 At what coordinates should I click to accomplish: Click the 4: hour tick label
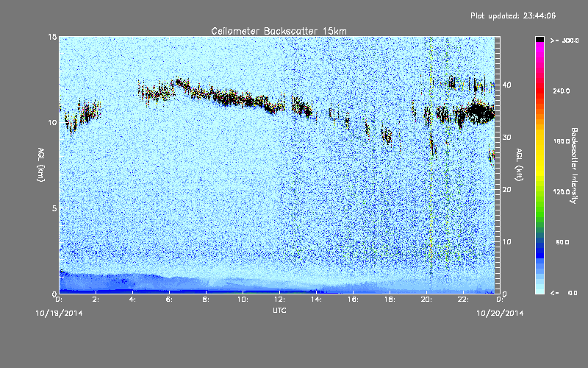coord(132,300)
